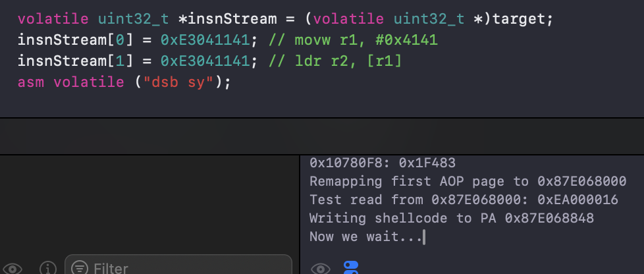
Task: Click the divider between variables and console
Action: pyautogui.click(x=300, y=211)
